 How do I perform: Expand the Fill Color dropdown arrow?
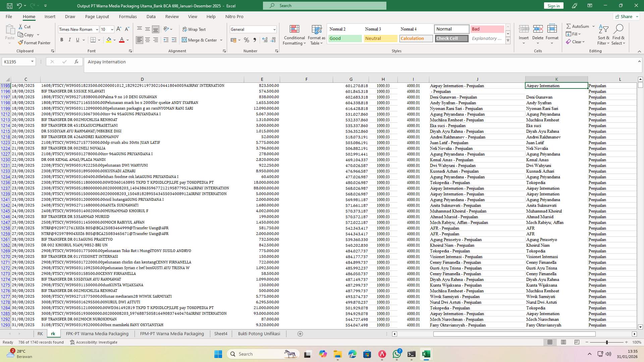(114, 40)
